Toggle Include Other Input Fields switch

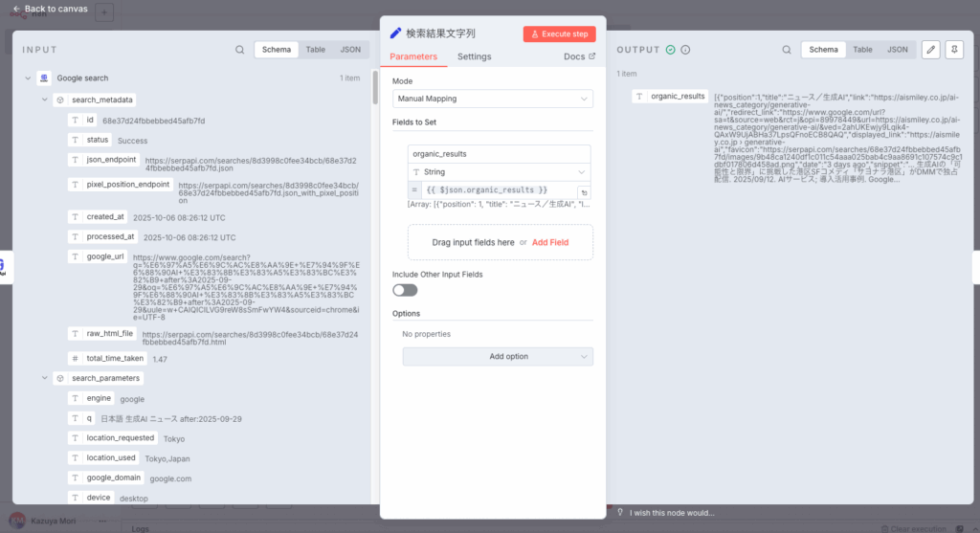(405, 290)
